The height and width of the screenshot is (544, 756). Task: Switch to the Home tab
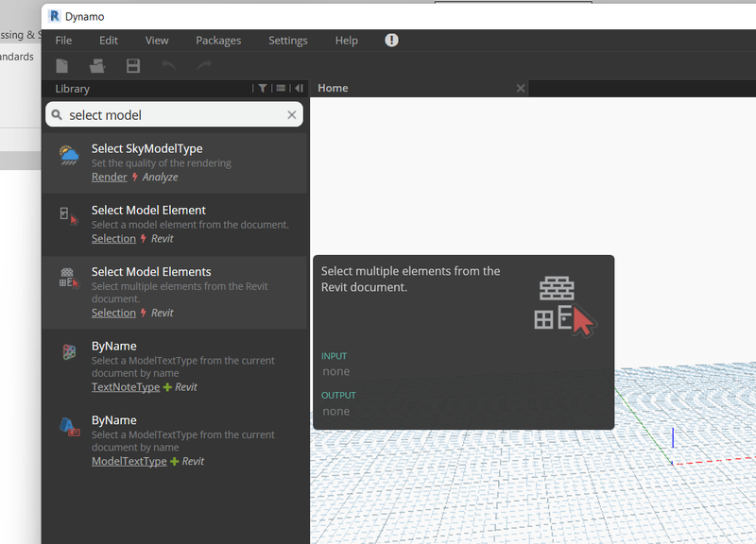(x=333, y=88)
